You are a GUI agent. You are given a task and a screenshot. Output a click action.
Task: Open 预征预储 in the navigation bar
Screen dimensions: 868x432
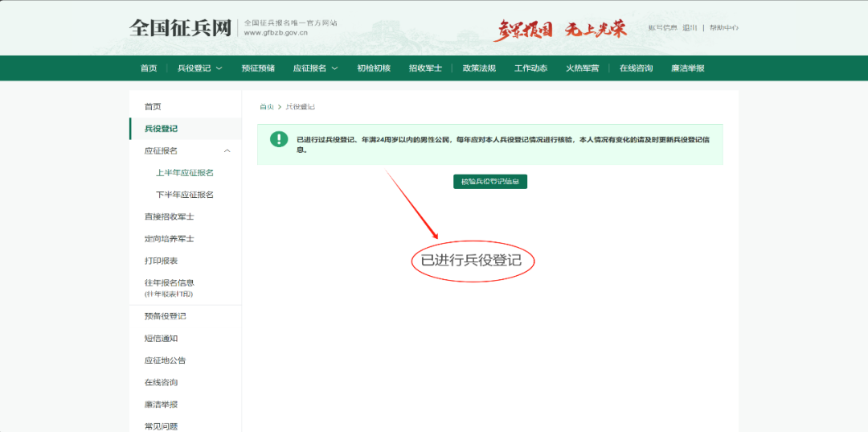click(258, 68)
